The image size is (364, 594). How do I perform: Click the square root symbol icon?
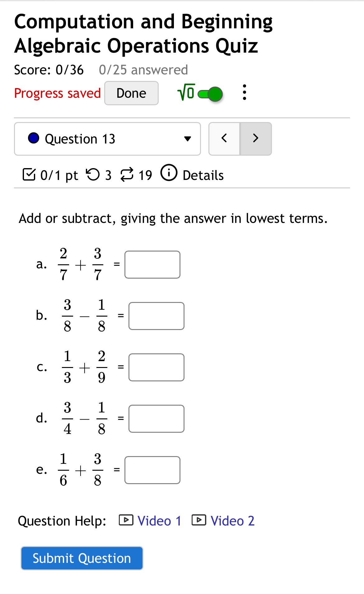coord(186,93)
